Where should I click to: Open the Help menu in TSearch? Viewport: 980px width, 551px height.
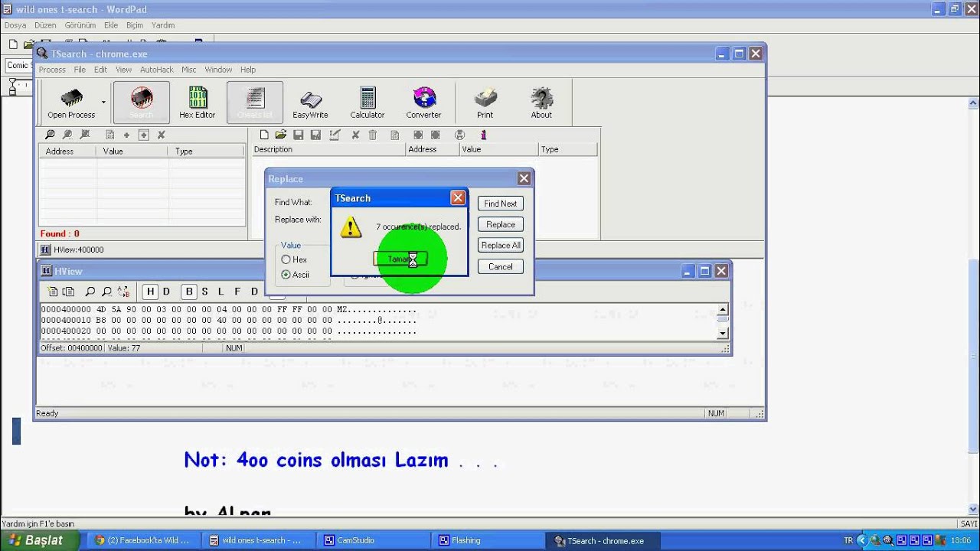[248, 70]
